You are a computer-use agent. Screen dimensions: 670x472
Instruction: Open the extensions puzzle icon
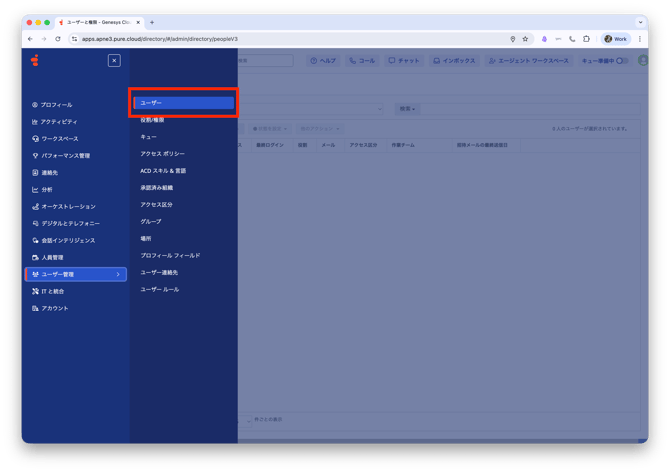(x=586, y=39)
